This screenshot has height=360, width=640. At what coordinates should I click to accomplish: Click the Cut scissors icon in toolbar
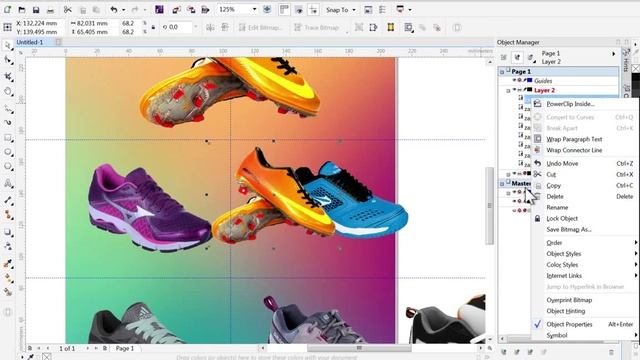click(68, 9)
